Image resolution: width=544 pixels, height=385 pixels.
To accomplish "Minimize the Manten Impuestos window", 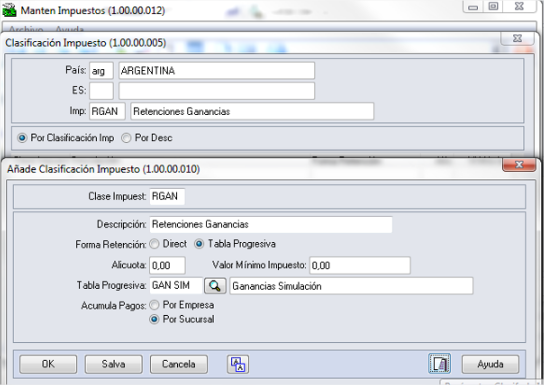I will [x=473, y=7].
